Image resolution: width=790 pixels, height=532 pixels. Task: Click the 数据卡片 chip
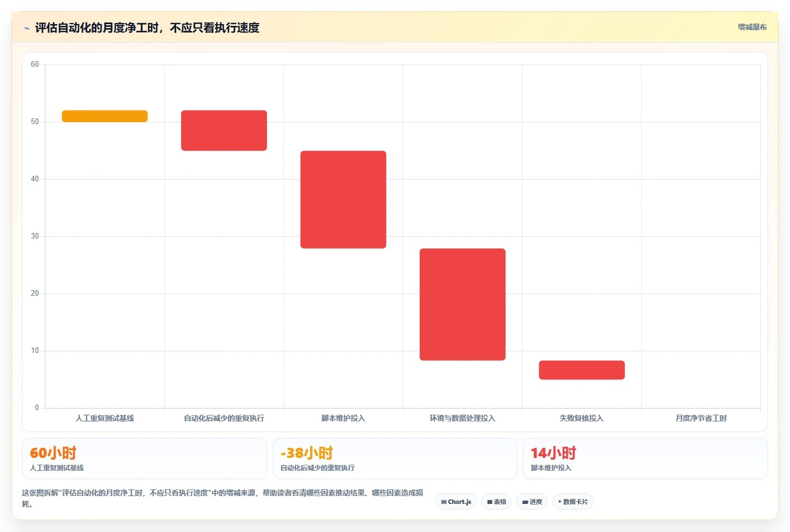click(573, 502)
